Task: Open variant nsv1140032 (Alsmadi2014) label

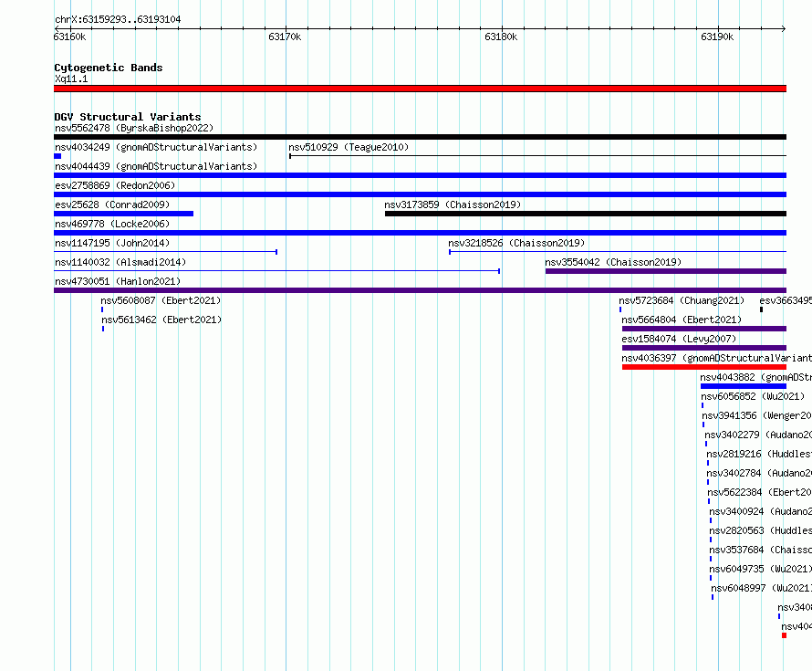Action: coord(120,262)
